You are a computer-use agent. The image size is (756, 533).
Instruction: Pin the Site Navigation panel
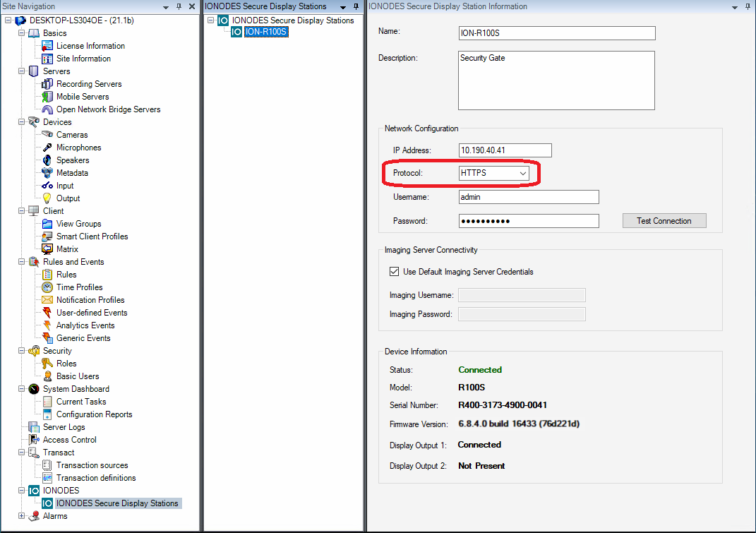pyautogui.click(x=179, y=6)
